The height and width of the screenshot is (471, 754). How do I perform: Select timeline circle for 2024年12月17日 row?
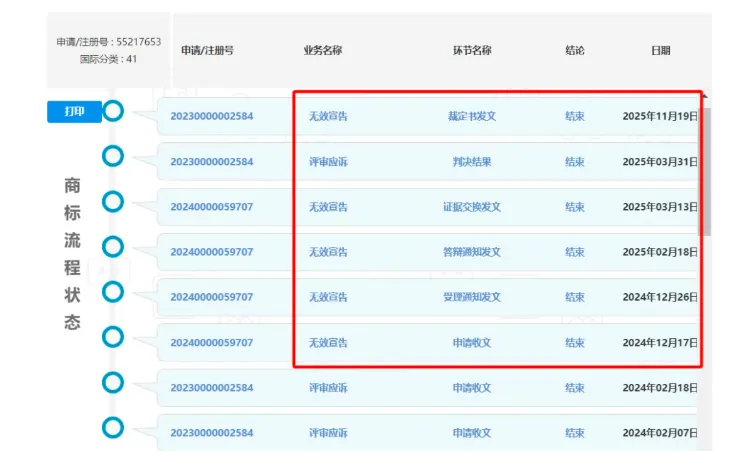tap(113, 337)
